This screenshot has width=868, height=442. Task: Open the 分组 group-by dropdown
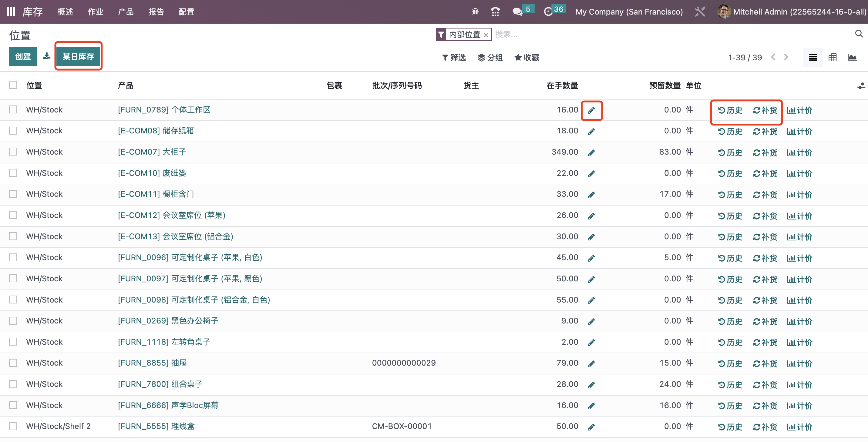[x=490, y=58]
